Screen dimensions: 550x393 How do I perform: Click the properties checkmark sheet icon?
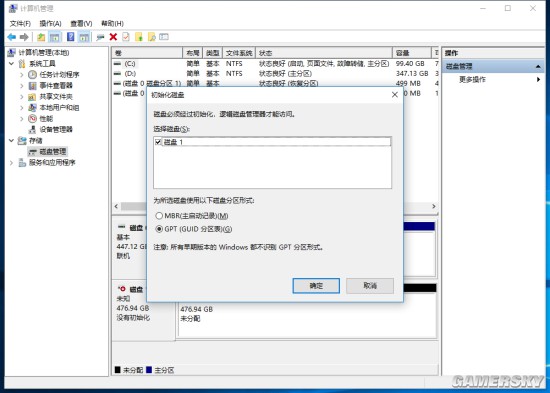(x=126, y=37)
